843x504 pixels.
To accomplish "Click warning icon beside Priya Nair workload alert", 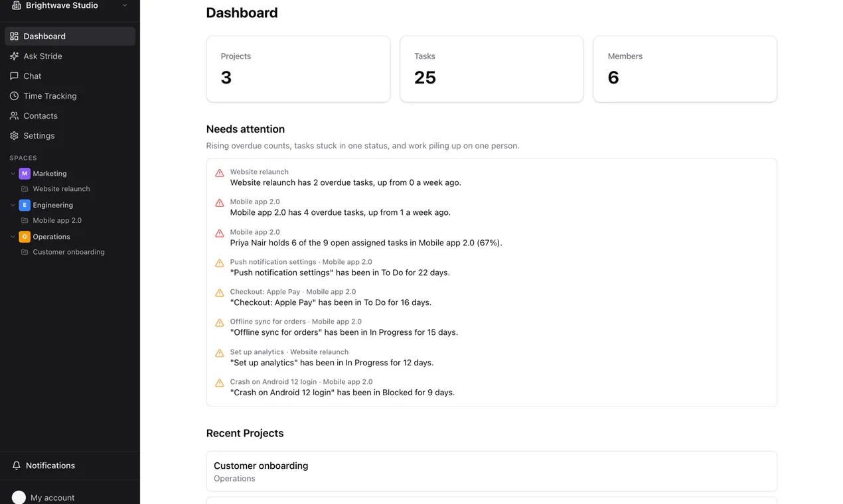I will (x=220, y=233).
